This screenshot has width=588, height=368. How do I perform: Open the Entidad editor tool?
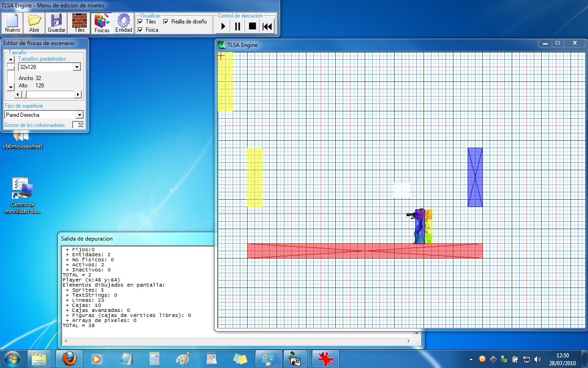point(124,23)
